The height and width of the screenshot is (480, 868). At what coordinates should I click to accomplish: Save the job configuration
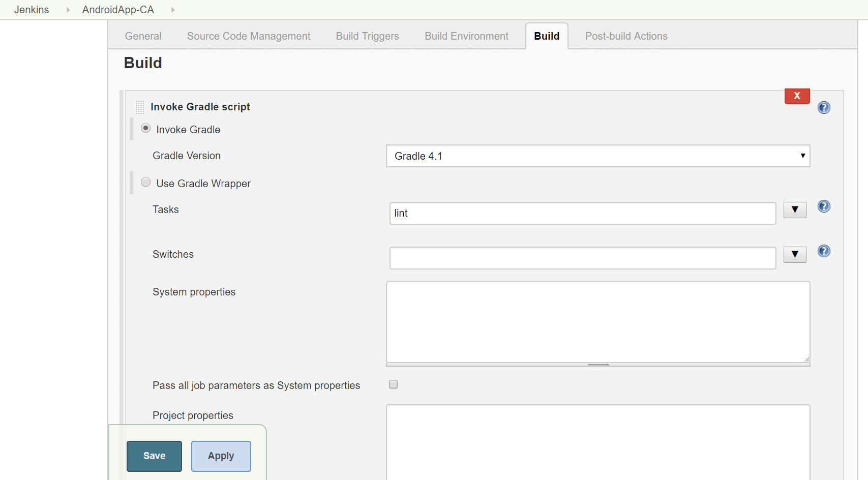pyautogui.click(x=154, y=456)
